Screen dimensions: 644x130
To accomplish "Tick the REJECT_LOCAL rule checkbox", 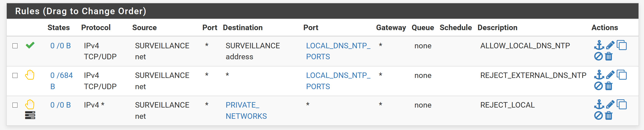I will [x=15, y=105].
